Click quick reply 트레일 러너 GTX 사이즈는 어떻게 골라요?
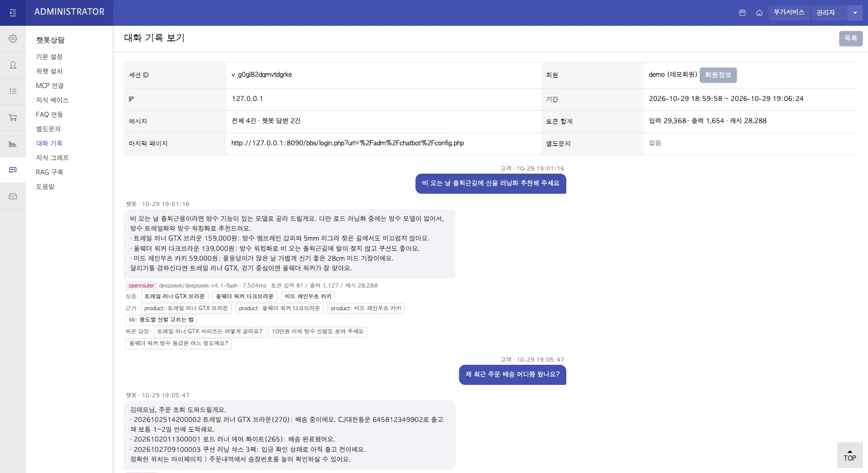This screenshot has height=473, width=868. pyautogui.click(x=210, y=332)
